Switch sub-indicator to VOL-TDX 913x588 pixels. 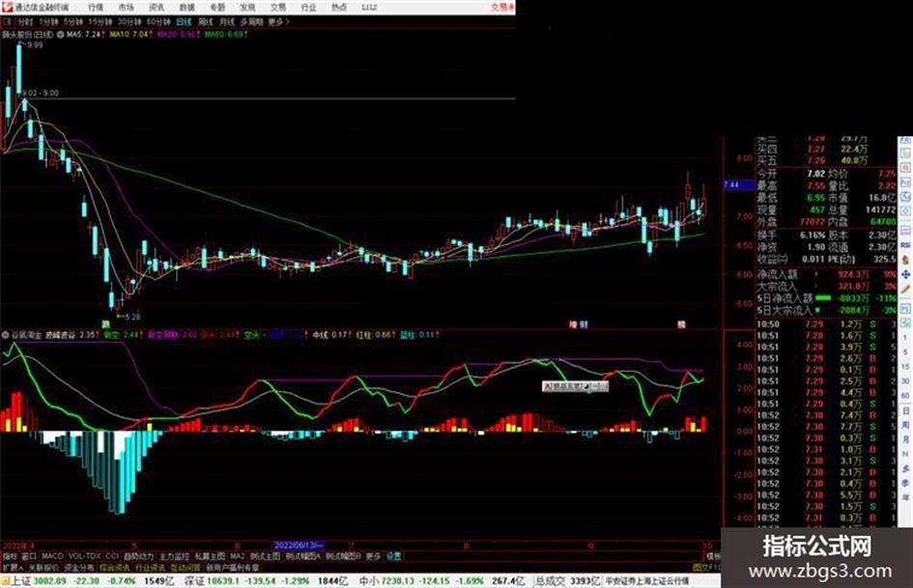tap(85, 556)
